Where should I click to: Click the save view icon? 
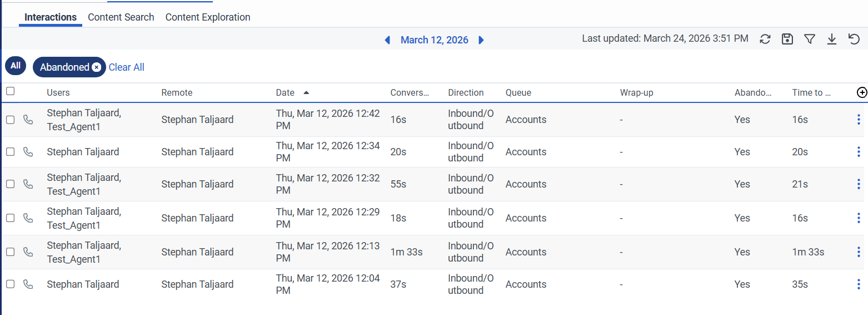coord(787,39)
